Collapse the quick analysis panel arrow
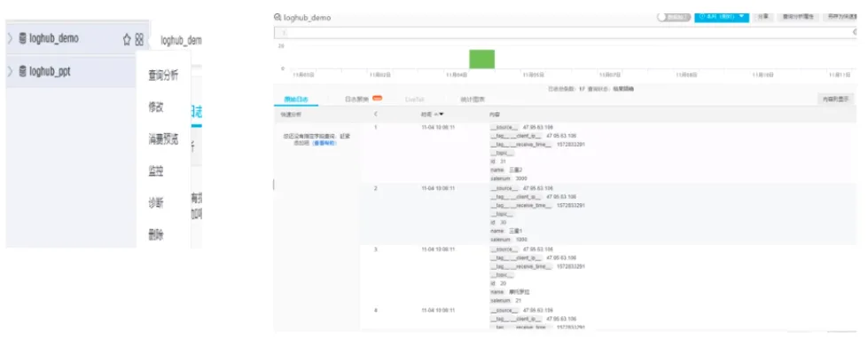 pyautogui.click(x=376, y=114)
